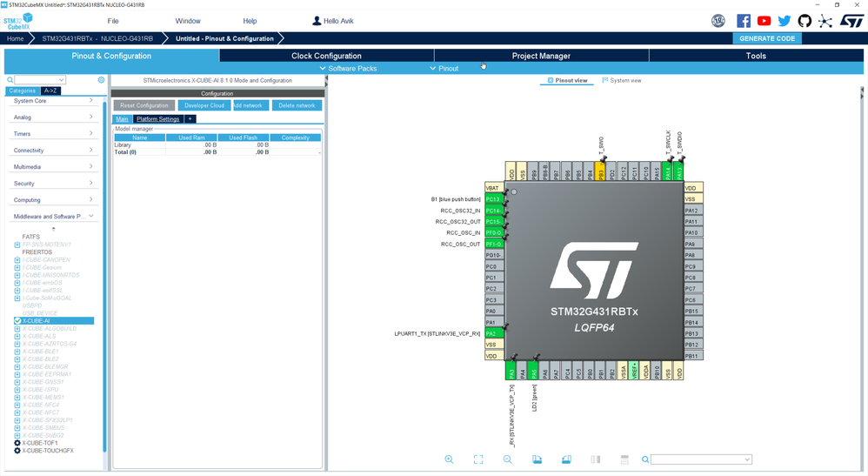This screenshot has height=476, width=868.
Task: Click Developer Cloud button
Action: [204, 105]
